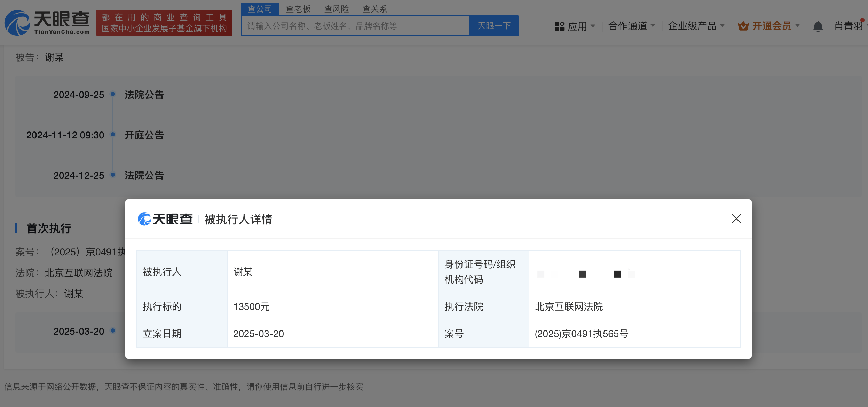Click the 首次执行 section heading
This screenshot has height=407, width=868.
point(49,229)
